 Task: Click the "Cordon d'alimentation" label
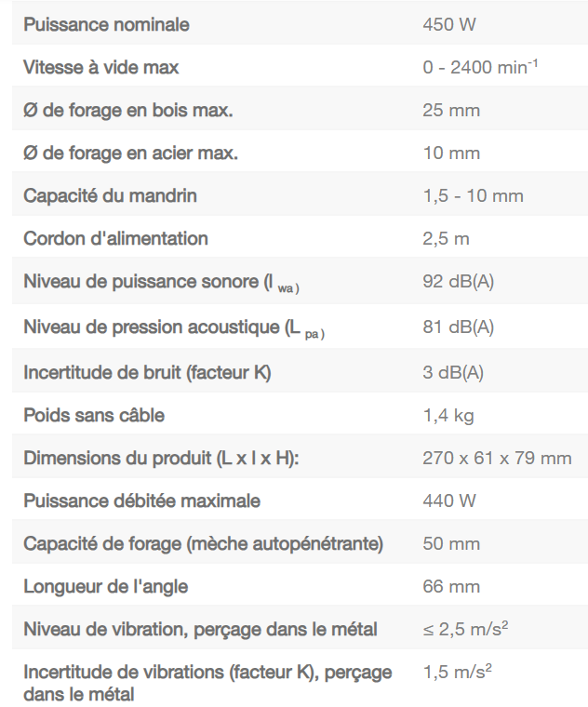pos(115,239)
